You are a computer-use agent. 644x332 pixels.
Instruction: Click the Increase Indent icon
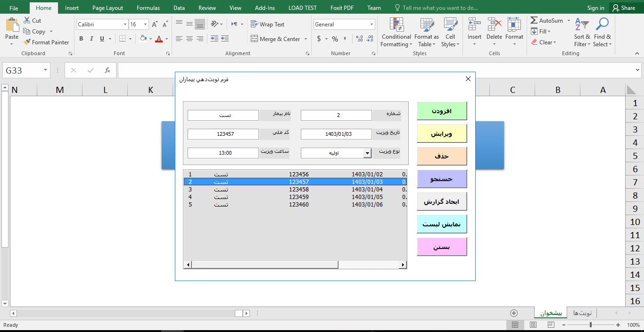click(225, 39)
